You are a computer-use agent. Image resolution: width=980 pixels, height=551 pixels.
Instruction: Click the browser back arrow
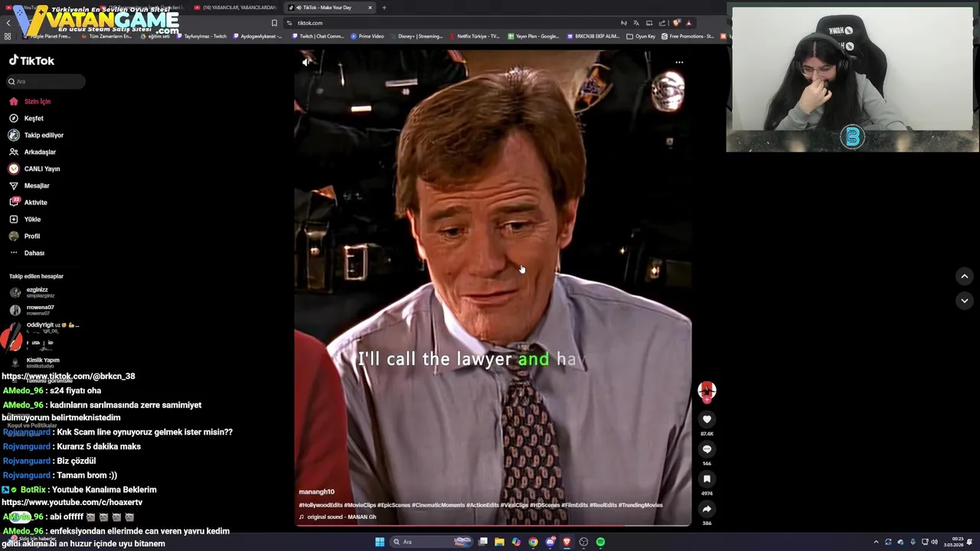point(8,23)
